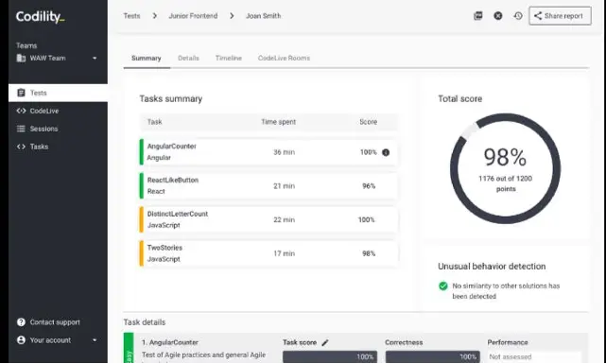Go to Junior Frontend breadcrumb
Viewport: 606px width, 364px height.
[193, 16]
